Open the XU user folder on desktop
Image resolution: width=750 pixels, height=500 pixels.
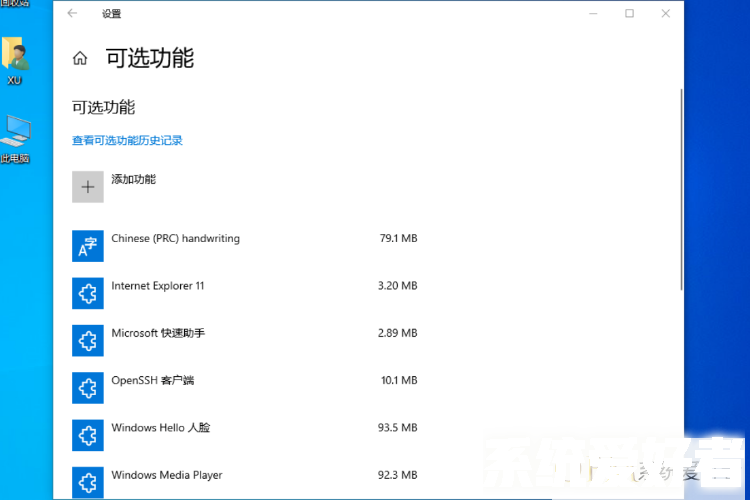pyautogui.click(x=15, y=59)
